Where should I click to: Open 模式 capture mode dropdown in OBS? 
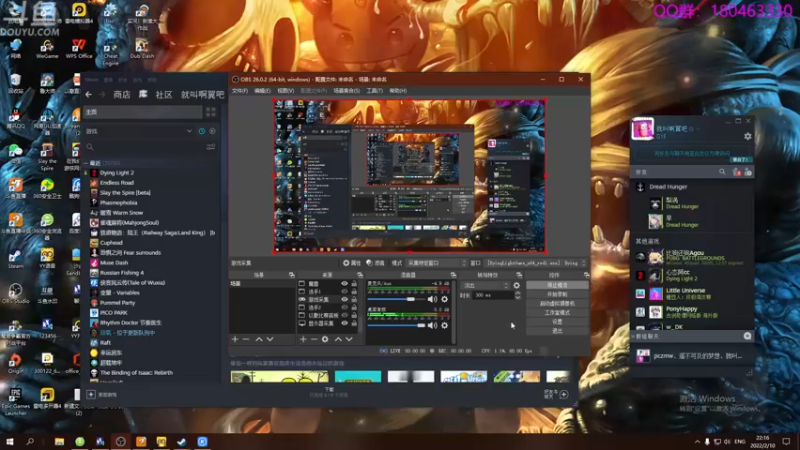(436, 263)
